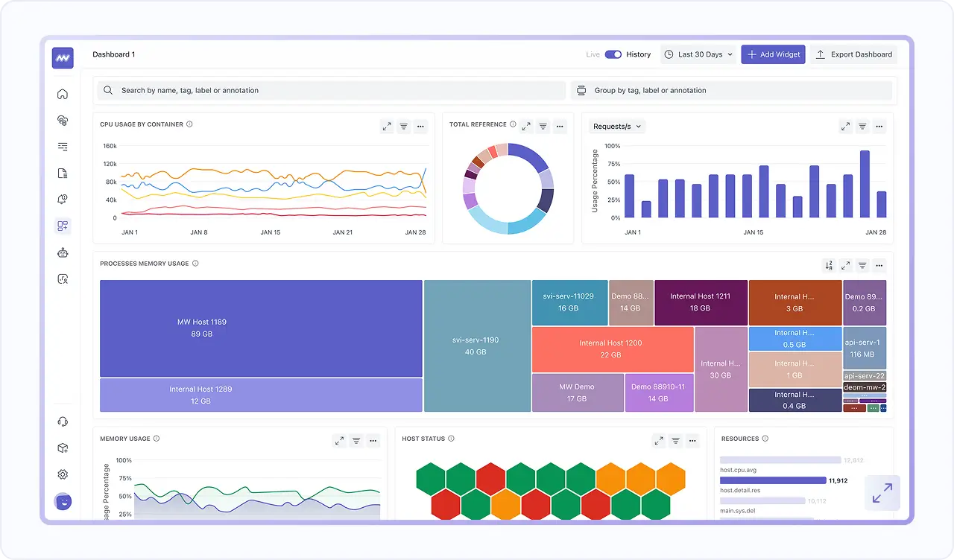Screen dimensions: 954x560
Task: Open filter icon on Host Status widget
Action: [675, 441]
